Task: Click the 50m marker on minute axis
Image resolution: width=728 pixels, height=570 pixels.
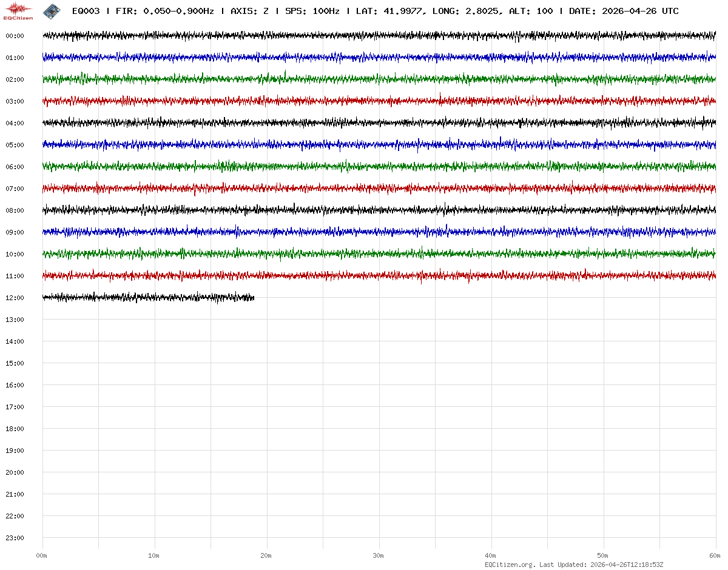Action: click(603, 555)
